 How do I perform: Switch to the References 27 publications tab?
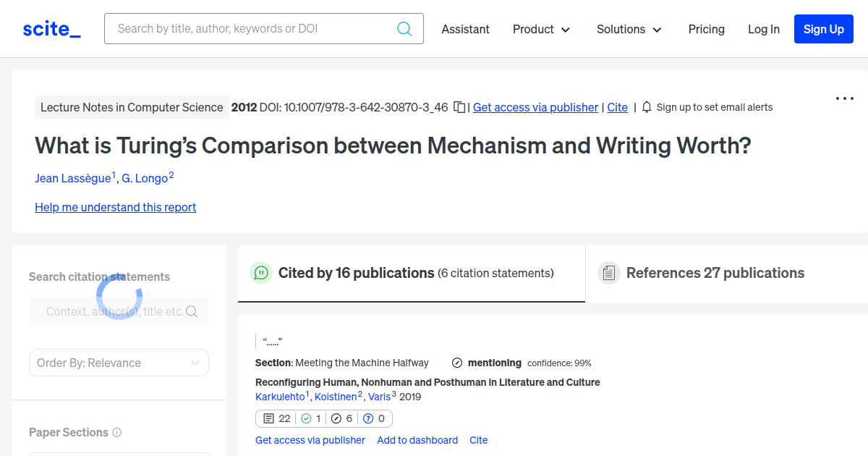(714, 273)
